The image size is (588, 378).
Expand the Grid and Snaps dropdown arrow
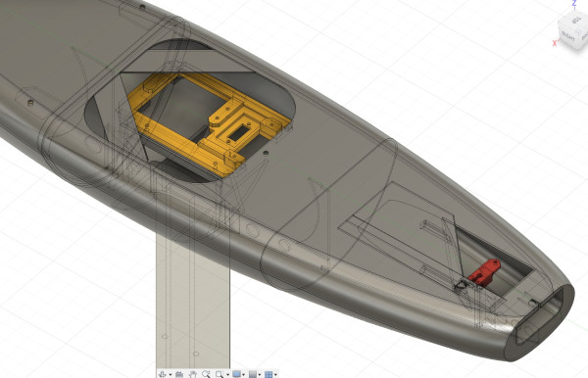point(260,375)
